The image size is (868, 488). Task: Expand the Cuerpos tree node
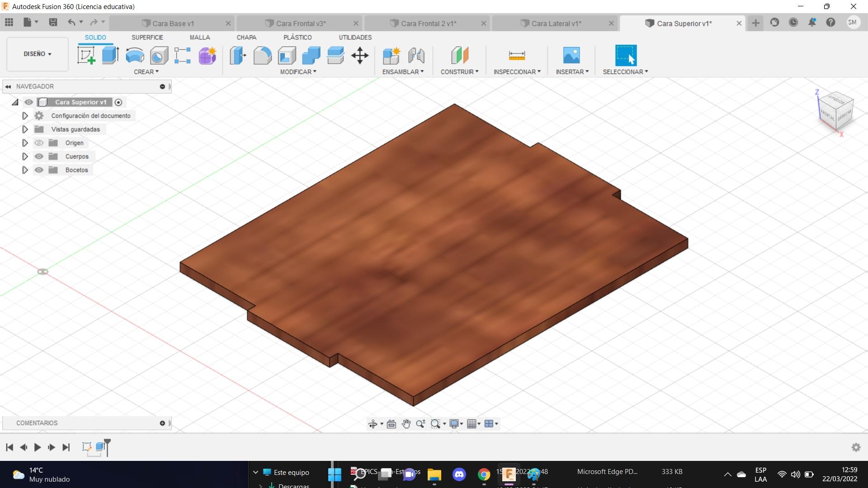click(25, 156)
